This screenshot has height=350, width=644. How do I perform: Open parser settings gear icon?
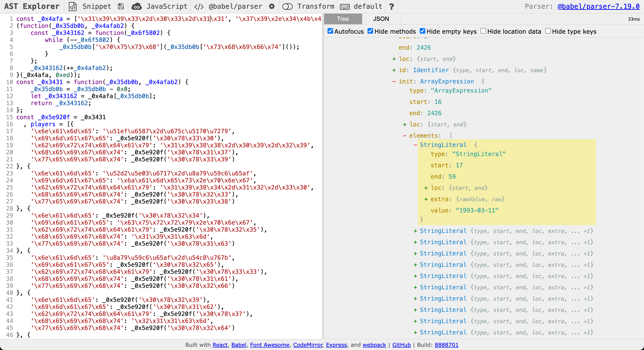(272, 7)
